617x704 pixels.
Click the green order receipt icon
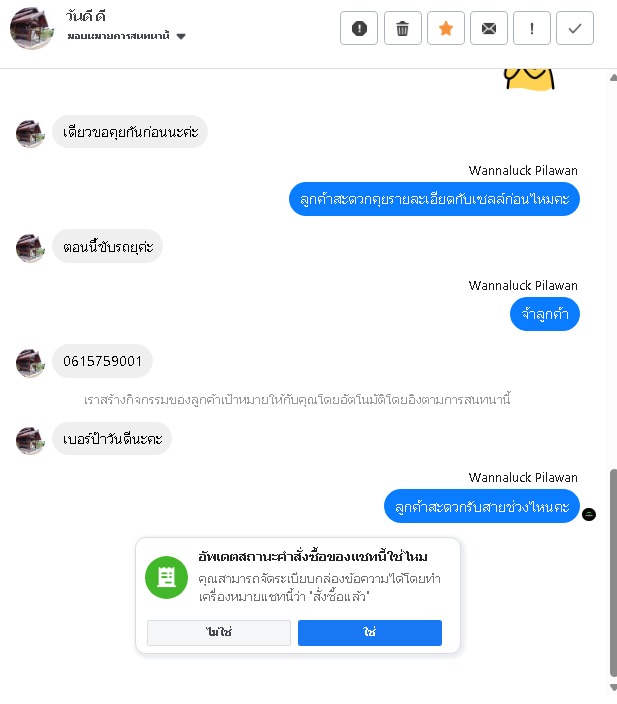pos(166,577)
